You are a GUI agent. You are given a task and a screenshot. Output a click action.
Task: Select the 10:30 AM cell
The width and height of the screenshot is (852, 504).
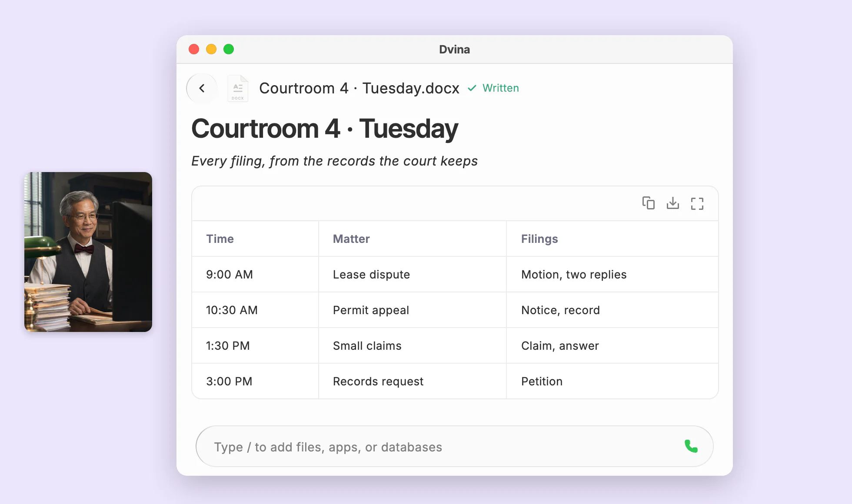pos(255,310)
